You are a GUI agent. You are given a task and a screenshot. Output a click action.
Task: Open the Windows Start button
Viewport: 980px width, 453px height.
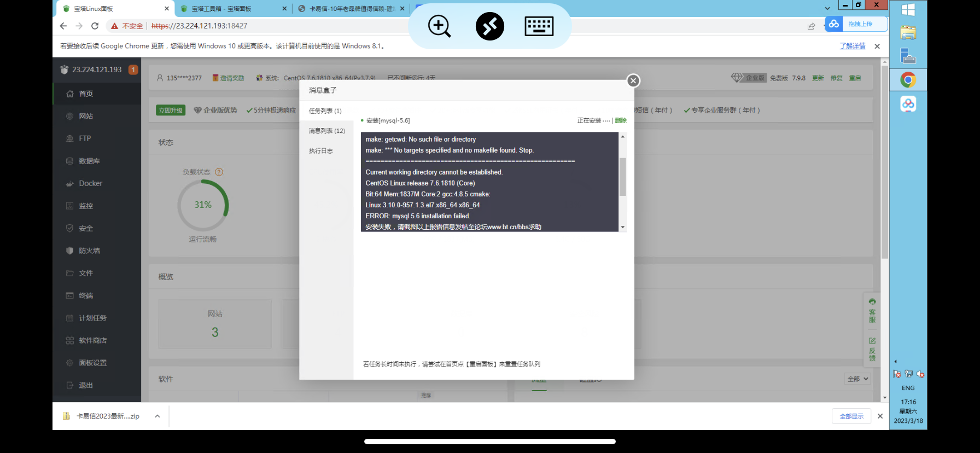[x=908, y=10]
